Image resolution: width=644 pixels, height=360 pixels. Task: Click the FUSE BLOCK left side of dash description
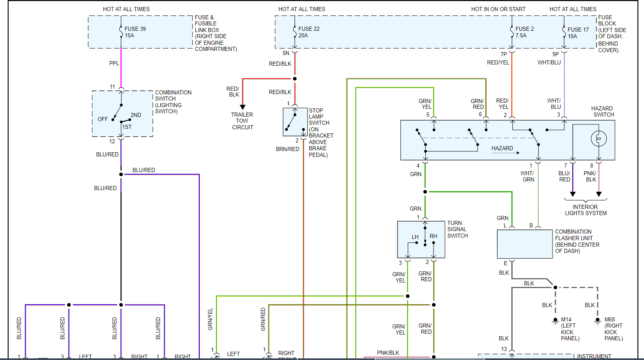612,34
